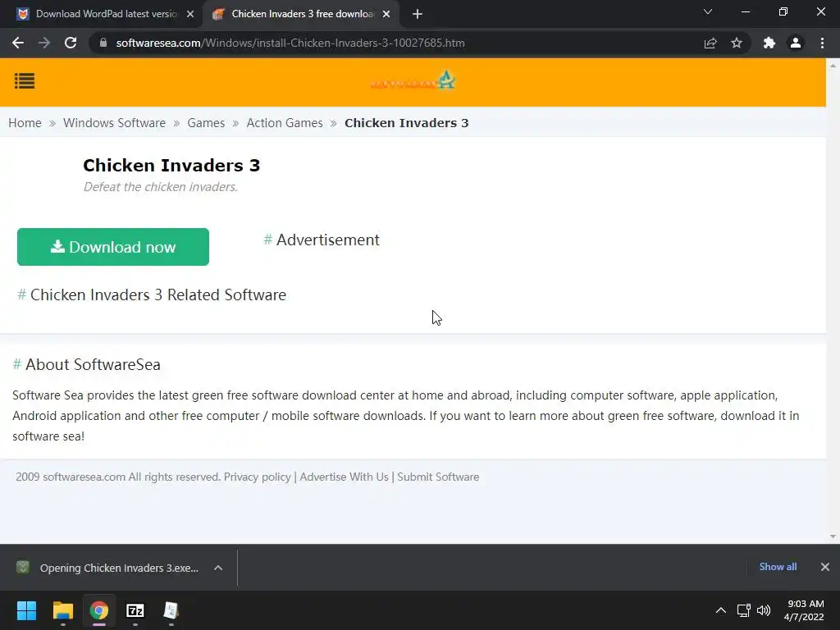Show all downloads

[778, 567]
